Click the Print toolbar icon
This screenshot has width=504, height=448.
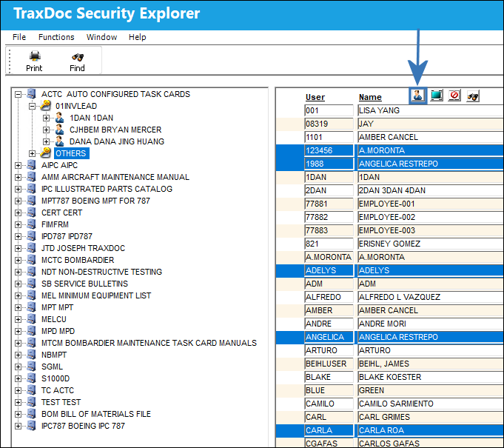pyautogui.click(x=34, y=56)
